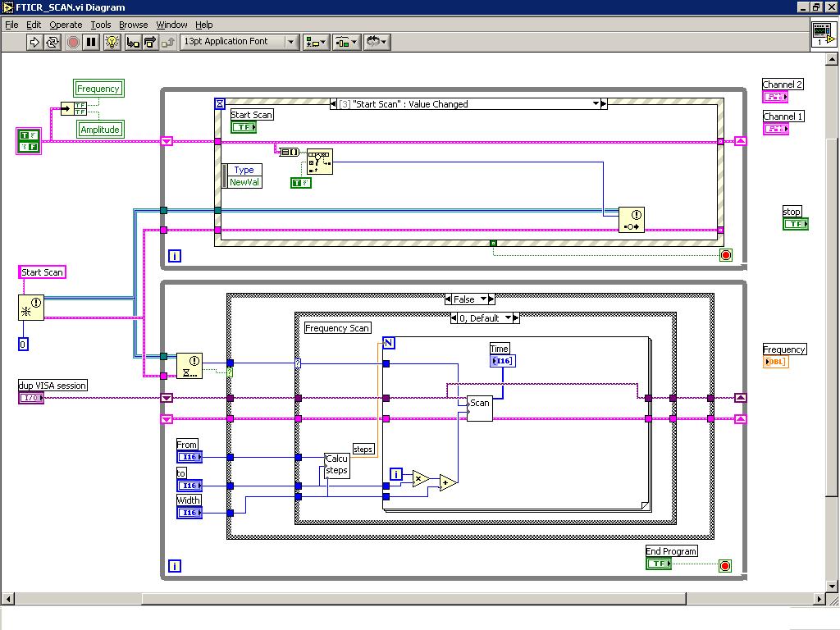
Task: Toggle the Start Scan boolean terminal
Action: pyautogui.click(x=243, y=127)
